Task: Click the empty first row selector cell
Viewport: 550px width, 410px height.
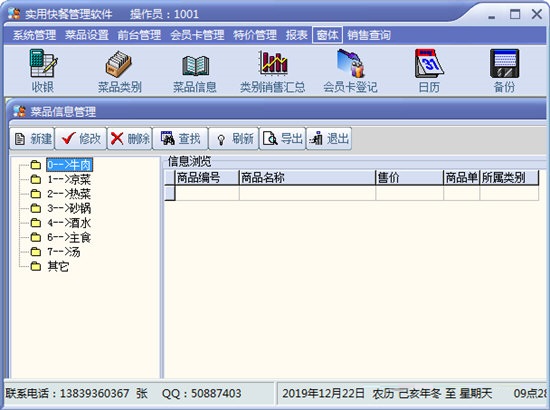Action: [x=170, y=193]
